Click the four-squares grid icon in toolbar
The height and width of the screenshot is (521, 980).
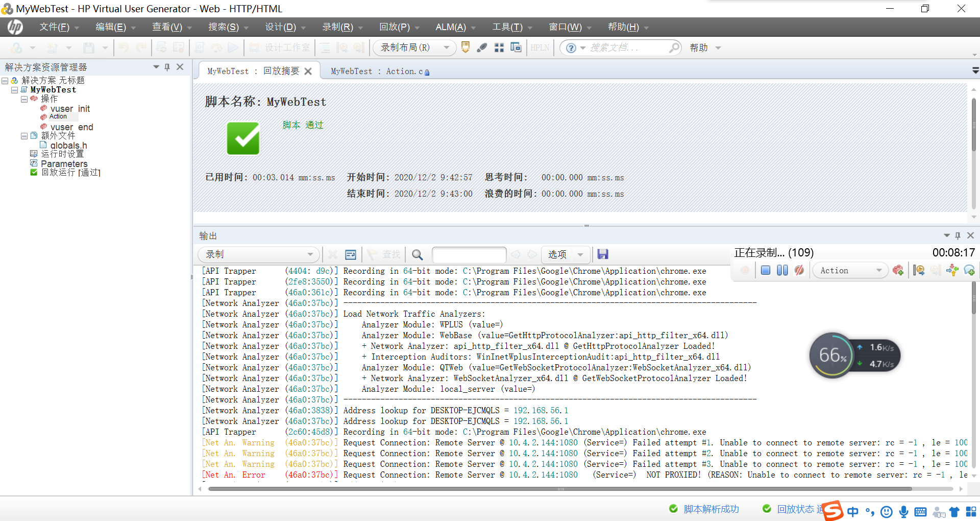click(499, 48)
